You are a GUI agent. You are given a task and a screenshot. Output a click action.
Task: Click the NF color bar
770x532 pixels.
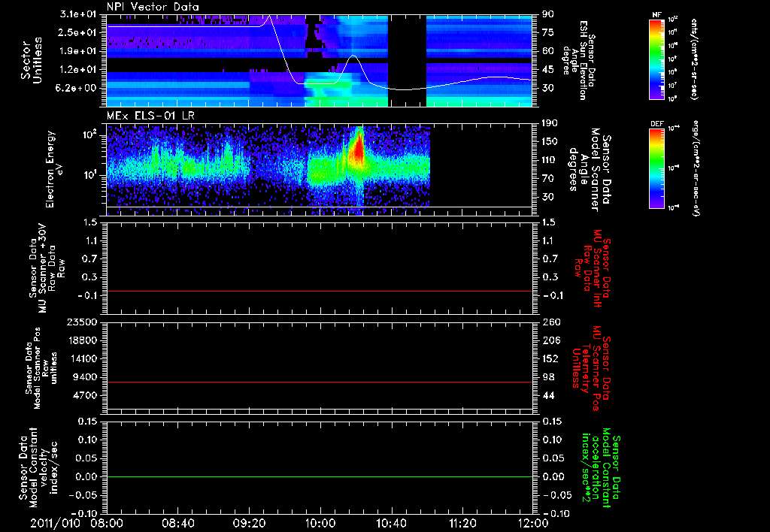pyautogui.click(x=656, y=59)
